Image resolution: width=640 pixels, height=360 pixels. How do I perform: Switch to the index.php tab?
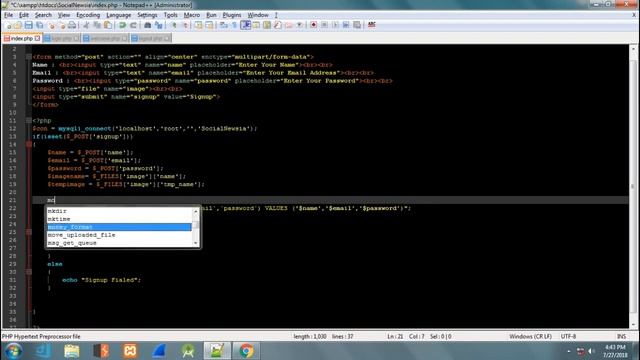[21, 38]
